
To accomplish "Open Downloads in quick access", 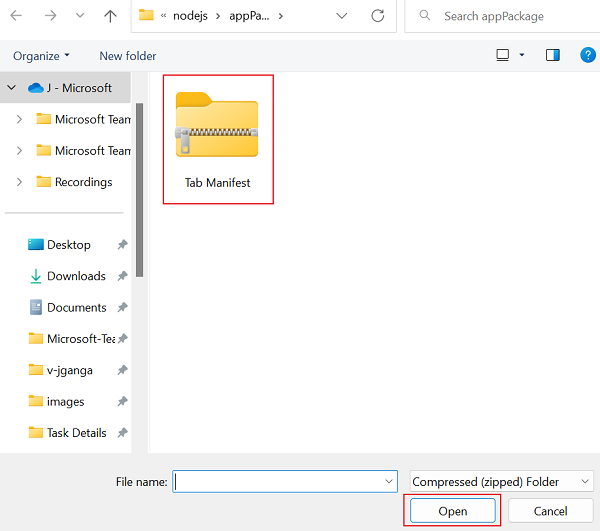I will pyautogui.click(x=67, y=276).
